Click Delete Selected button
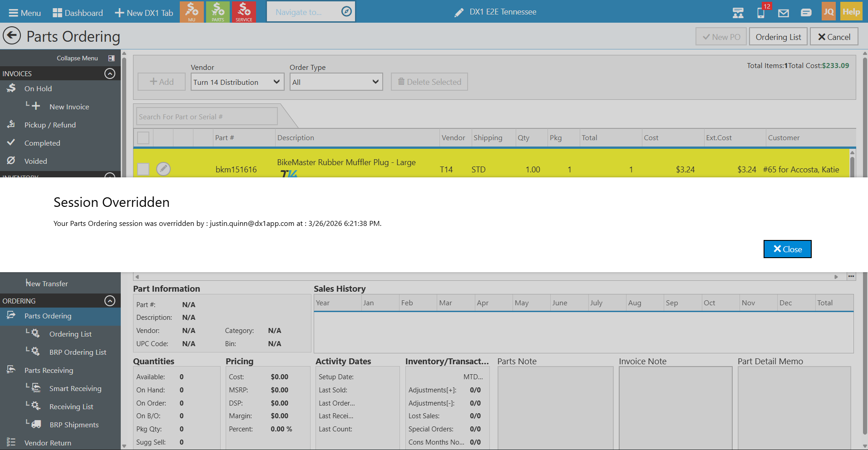This screenshot has width=868, height=450. [429, 82]
